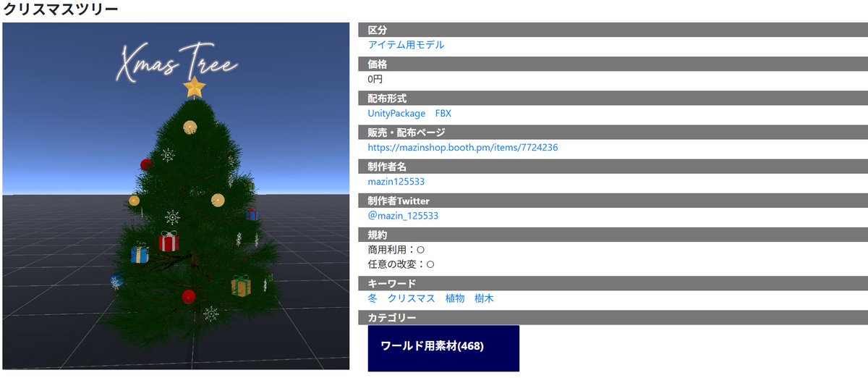Click the 販売・配布ページ section header
This screenshot has width=868, height=378.
(x=613, y=133)
